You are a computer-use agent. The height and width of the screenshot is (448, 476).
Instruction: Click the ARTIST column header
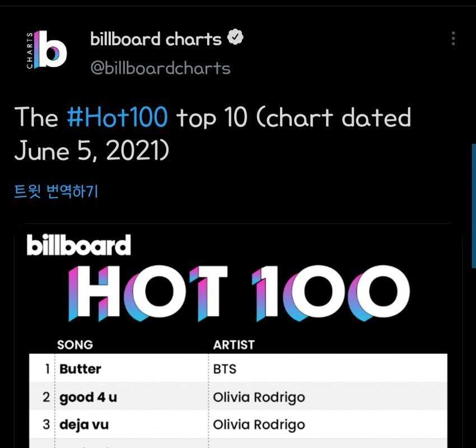[x=234, y=345]
